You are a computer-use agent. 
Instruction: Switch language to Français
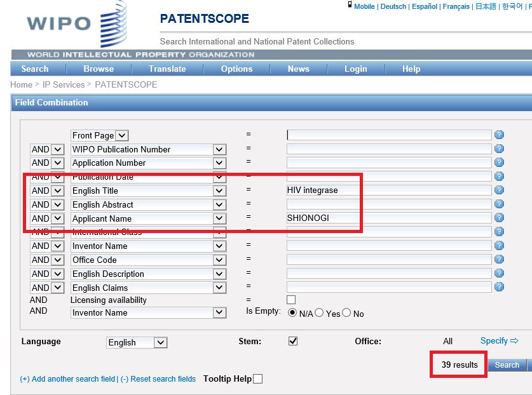click(456, 6)
